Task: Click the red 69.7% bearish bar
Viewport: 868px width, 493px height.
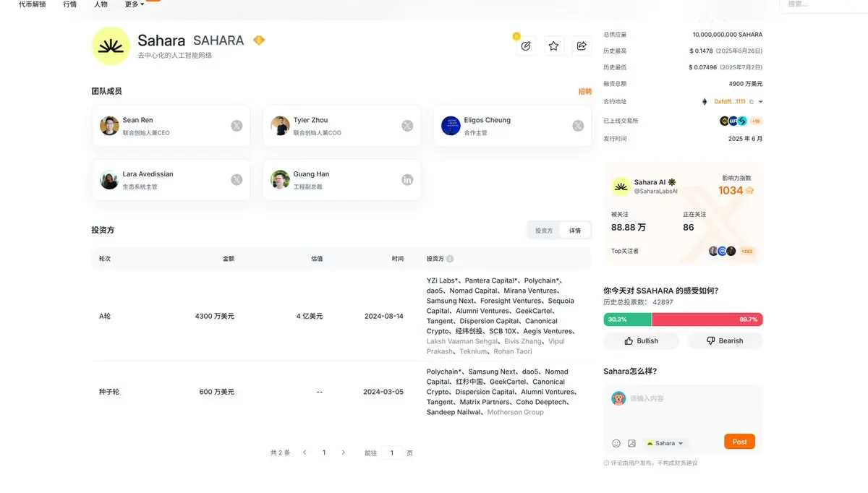Action: click(707, 319)
